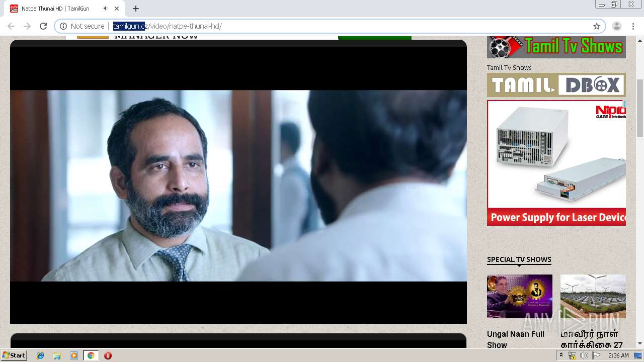Bookmark this page with star icon
The image size is (644, 362).
tap(597, 26)
